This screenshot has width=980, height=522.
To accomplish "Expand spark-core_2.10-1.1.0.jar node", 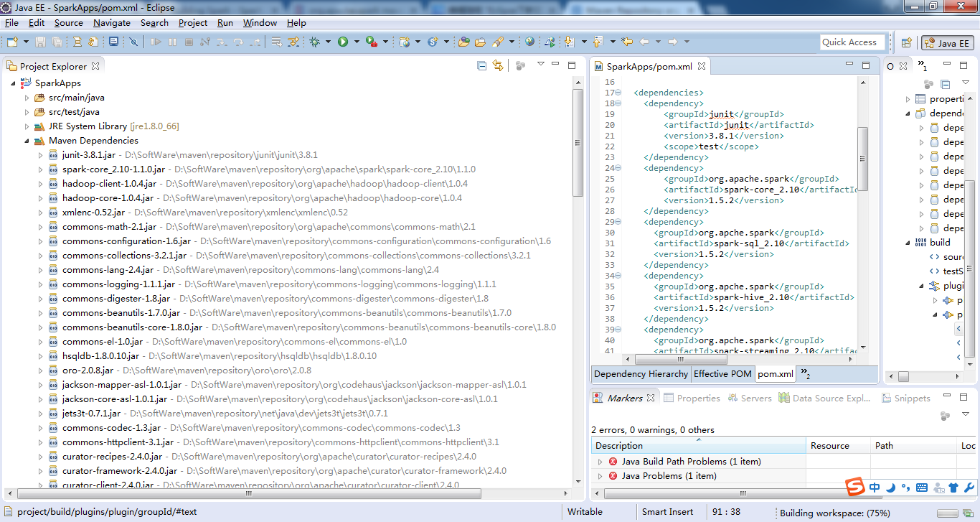I will [40, 169].
